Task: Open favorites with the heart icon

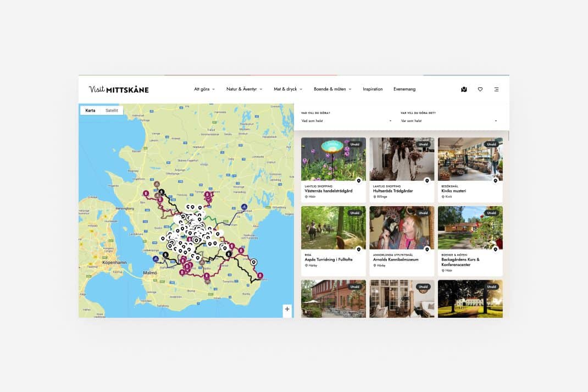Action: (x=480, y=89)
